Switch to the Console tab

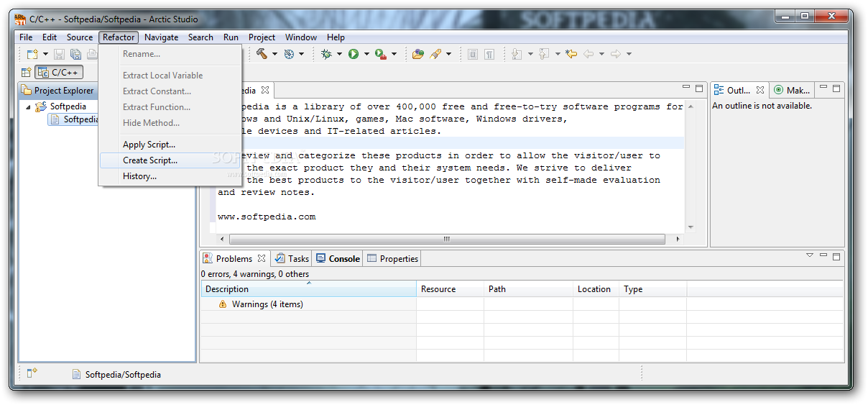pos(338,259)
